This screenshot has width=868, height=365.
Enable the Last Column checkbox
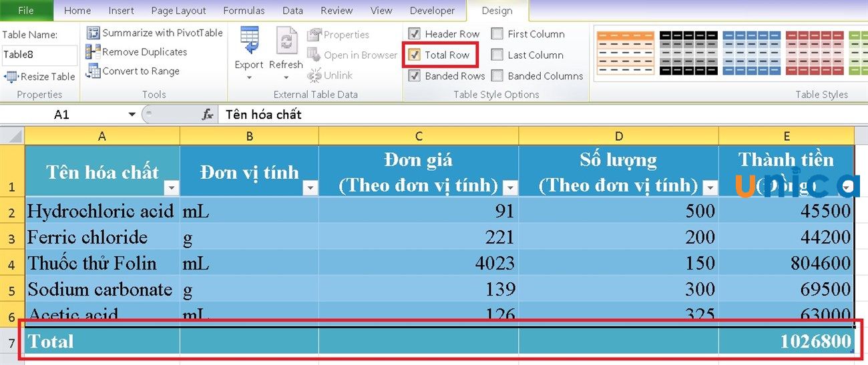[x=497, y=55]
